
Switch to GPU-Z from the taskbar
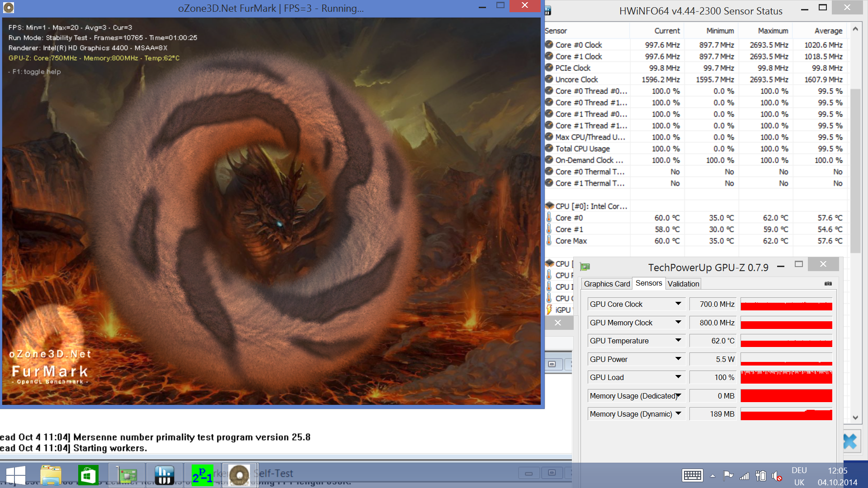[x=127, y=475]
